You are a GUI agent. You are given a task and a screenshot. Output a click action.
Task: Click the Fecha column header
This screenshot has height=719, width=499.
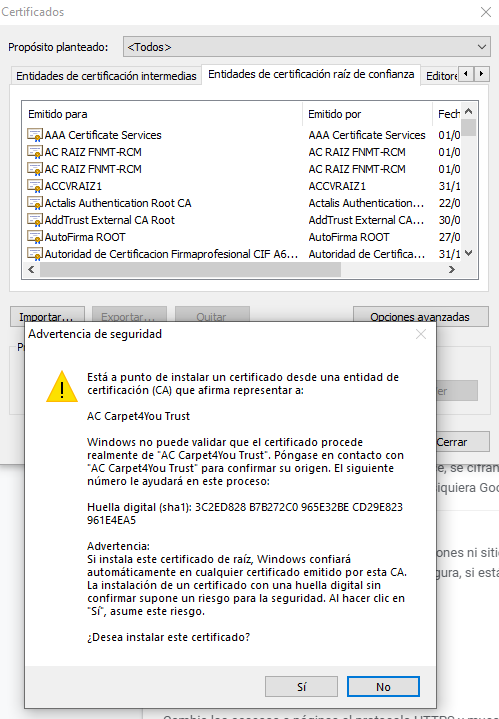447,114
